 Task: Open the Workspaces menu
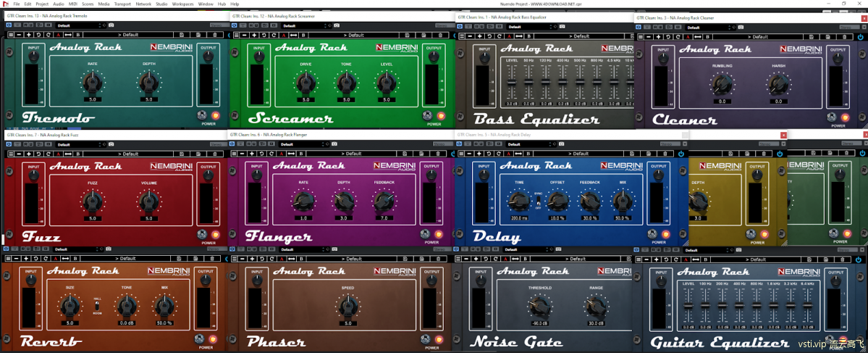point(182,4)
